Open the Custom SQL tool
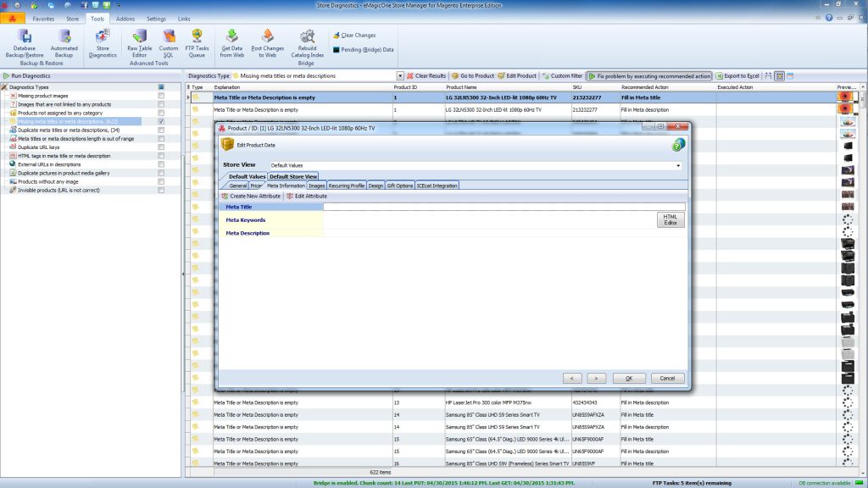This screenshot has width=868, height=488. coord(169,42)
